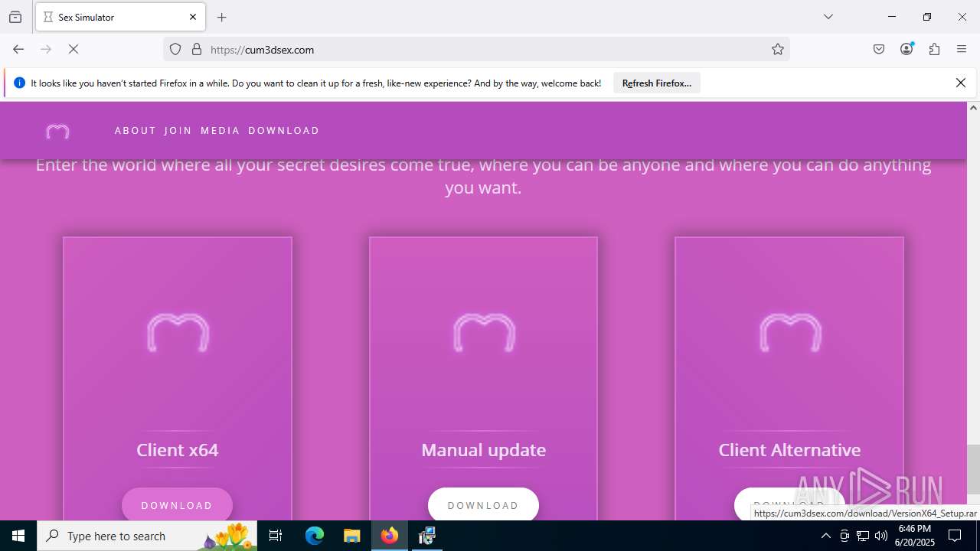Expand the list all tabs dropdown
Image resolution: width=980 pixels, height=551 pixels.
click(x=828, y=17)
